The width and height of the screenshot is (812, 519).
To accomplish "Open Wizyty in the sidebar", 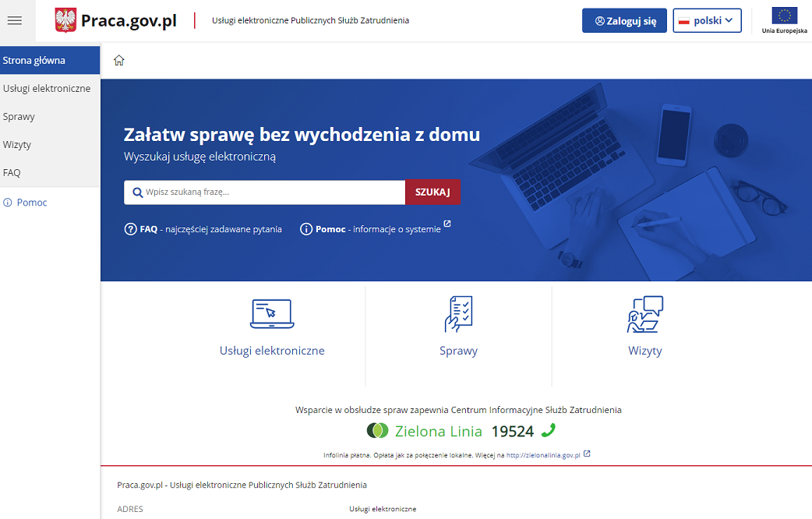I will point(50,144).
